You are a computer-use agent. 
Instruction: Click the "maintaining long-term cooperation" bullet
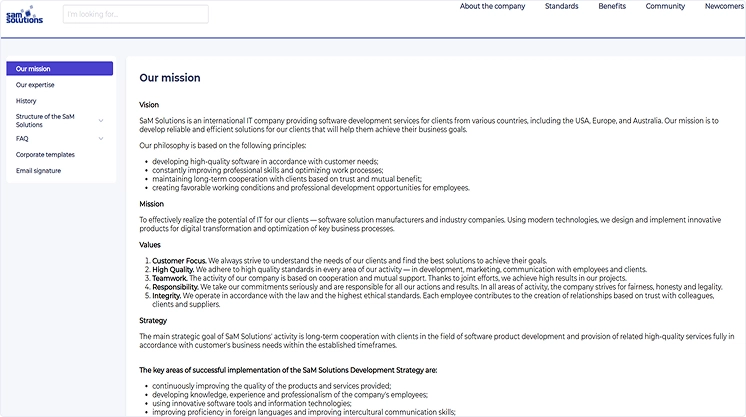pos(287,179)
